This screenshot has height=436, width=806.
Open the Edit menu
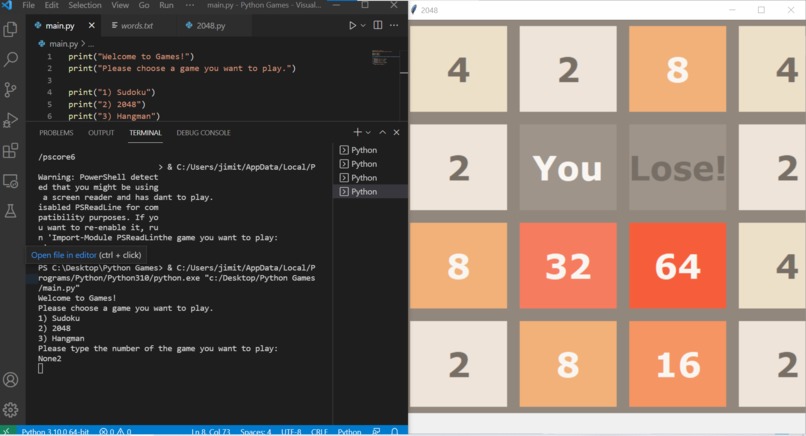point(51,5)
